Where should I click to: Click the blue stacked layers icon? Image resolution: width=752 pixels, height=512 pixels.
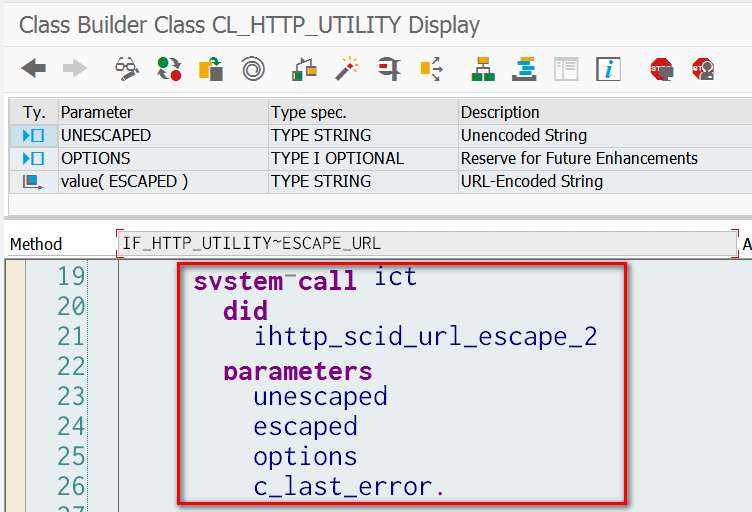click(x=524, y=69)
